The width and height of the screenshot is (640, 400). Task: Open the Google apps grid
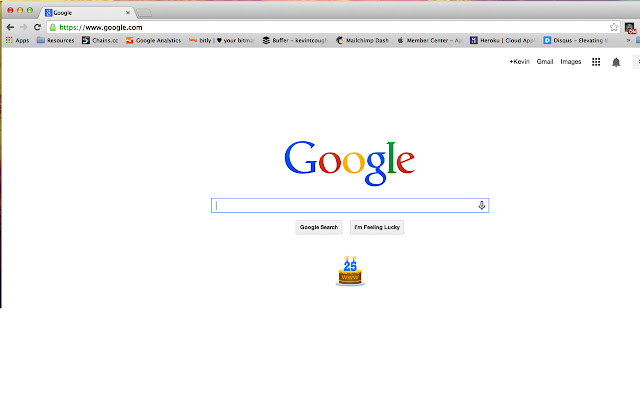pos(596,62)
